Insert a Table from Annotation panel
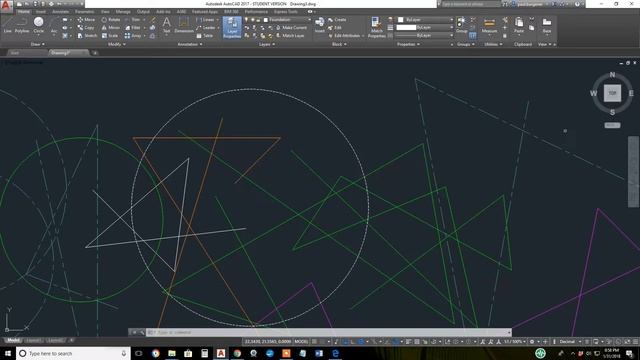The image size is (640, 360). tap(205, 36)
